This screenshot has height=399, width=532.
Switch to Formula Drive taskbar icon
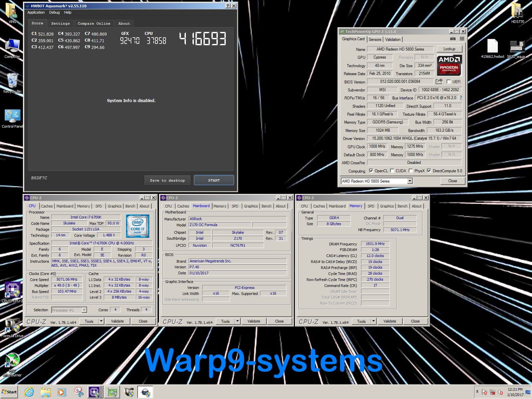click(129, 392)
